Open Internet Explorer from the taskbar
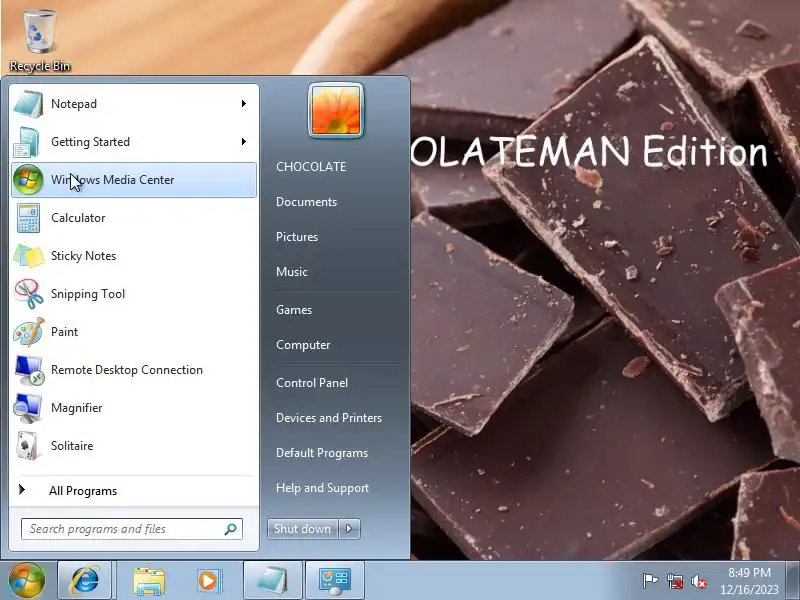Image resolution: width=800 pixels, height=600 pixels. (85, 580)
